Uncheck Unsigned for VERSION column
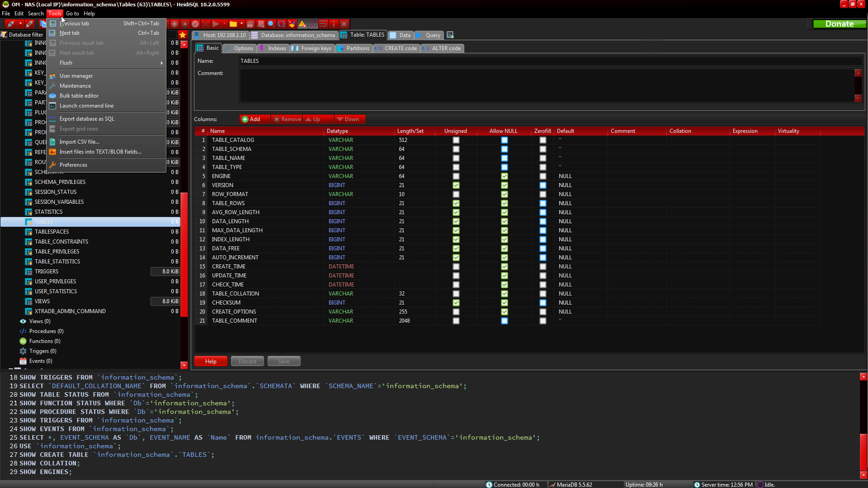This screenshot has width=868, height=488. (456, 185)
